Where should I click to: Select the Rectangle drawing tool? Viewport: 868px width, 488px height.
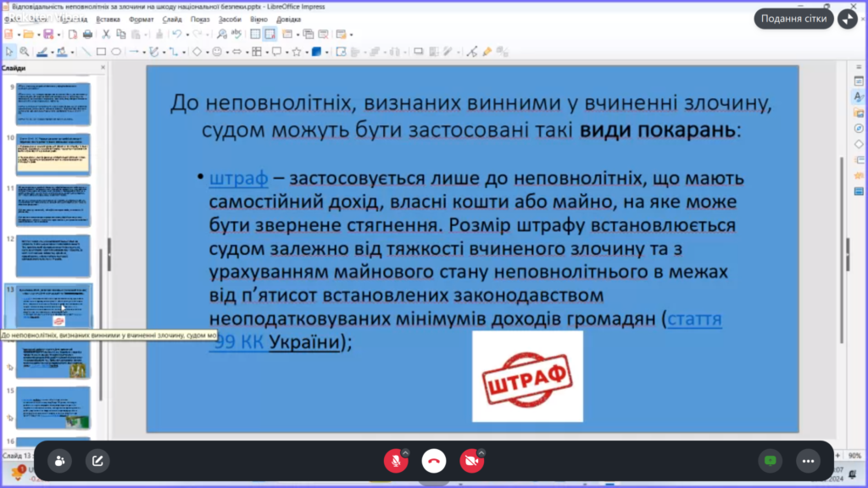101,51
